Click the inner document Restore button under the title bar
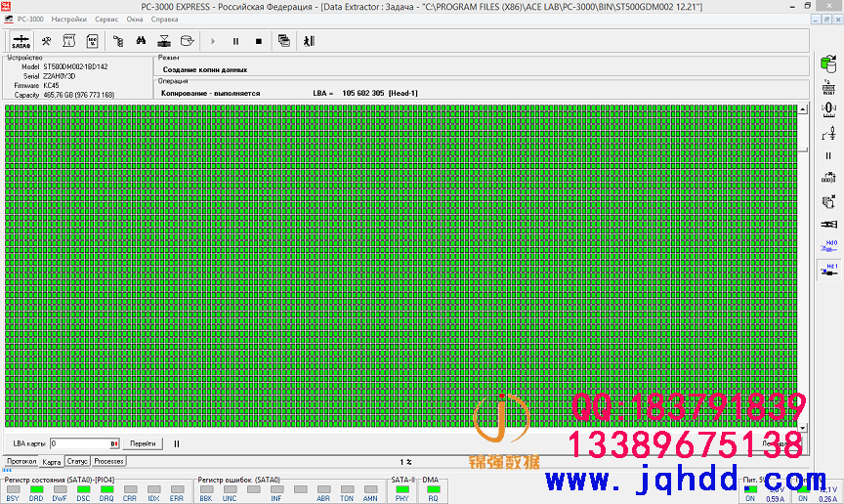844x504 pixels. point(826,20)
